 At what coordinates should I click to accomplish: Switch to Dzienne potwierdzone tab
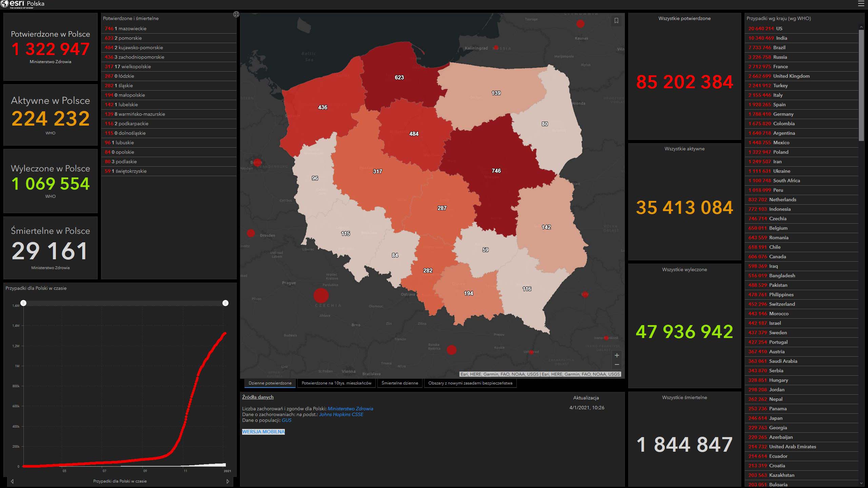point(270,383)
